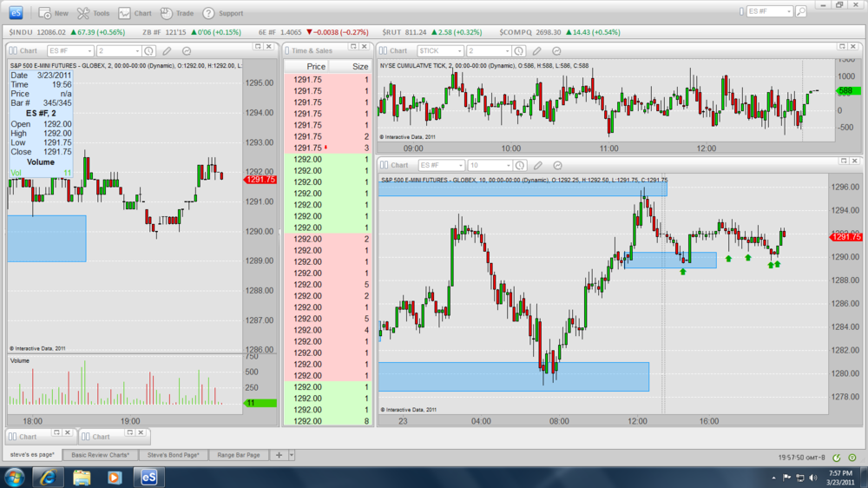
Task: Expand the $TICK symbol dropdown
Action: [x=459, y=51]
